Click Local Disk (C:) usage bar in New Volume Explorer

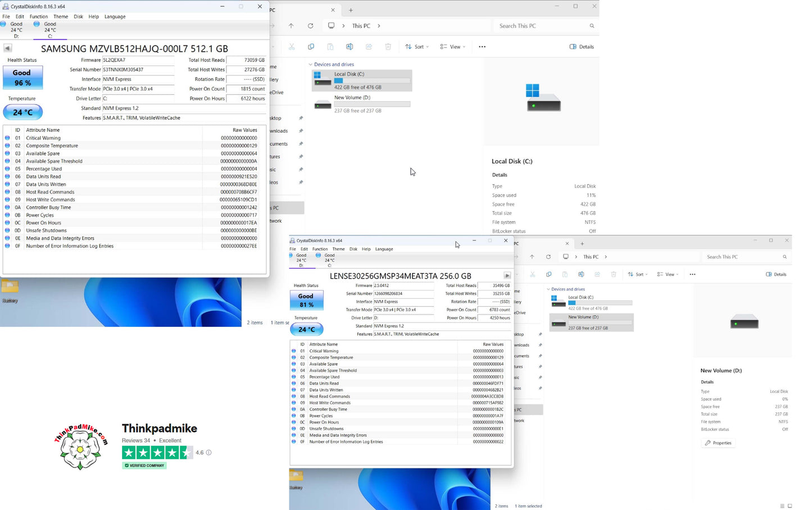(600, 303)
